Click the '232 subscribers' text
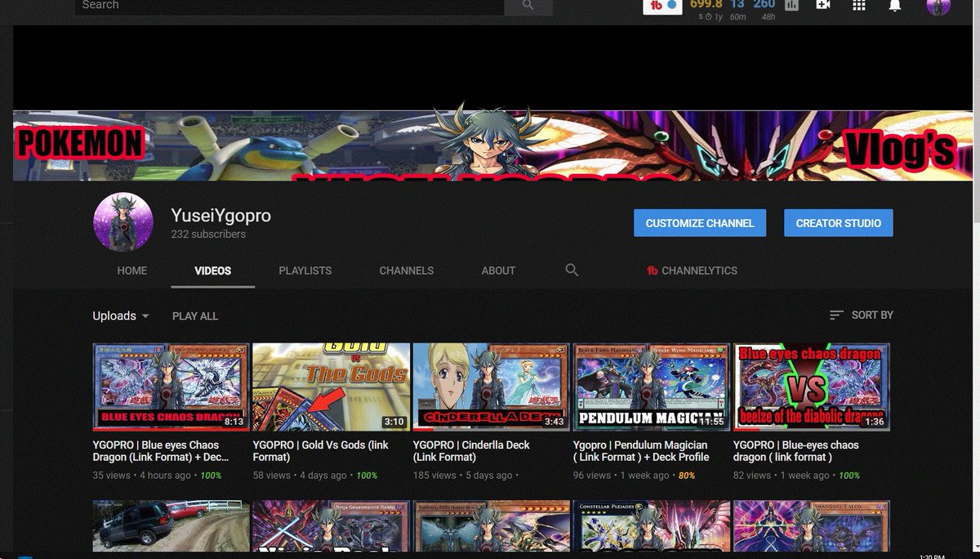 point(208,235)
